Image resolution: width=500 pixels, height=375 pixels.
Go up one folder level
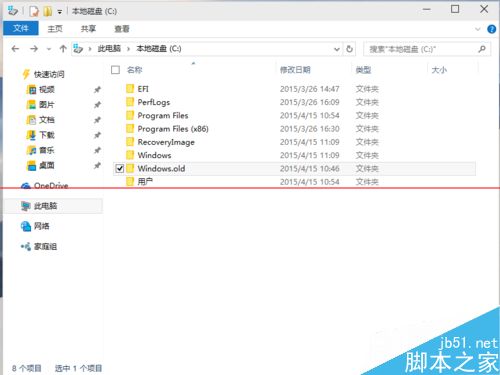click(x=63, y=49)
